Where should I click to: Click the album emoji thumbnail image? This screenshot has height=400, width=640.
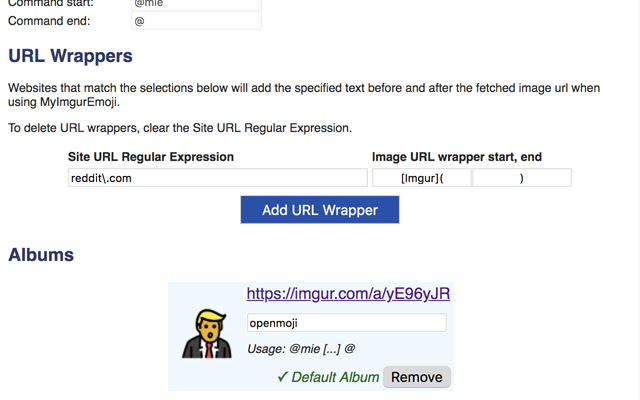pos(206,334)
